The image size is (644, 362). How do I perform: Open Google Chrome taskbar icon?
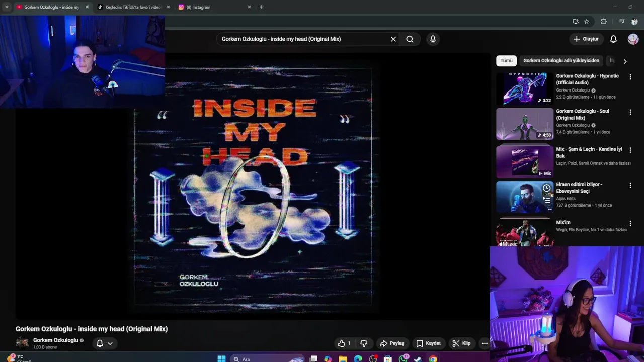pos(433,359)
